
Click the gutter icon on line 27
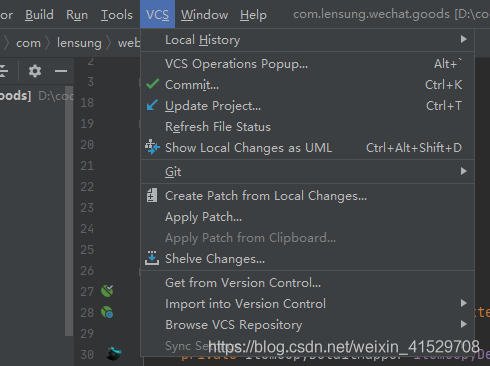(x=107, y=291)
